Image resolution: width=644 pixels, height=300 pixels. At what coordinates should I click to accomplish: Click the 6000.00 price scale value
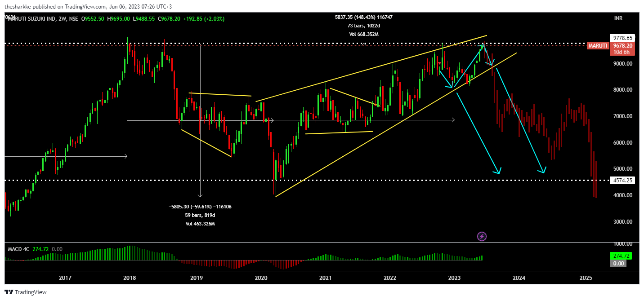click(x=623, y=143)
